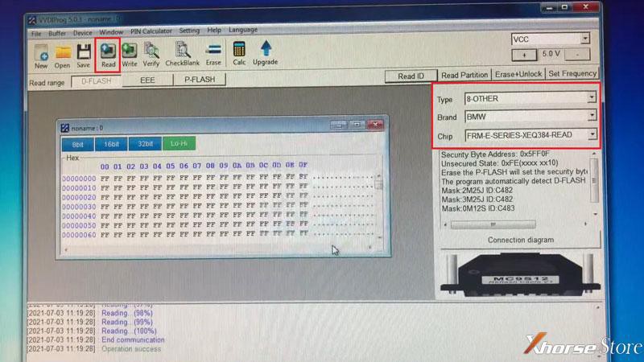Decrease voltage with the minus button
This screenshot has height=362, width=644.
[577, 54]
